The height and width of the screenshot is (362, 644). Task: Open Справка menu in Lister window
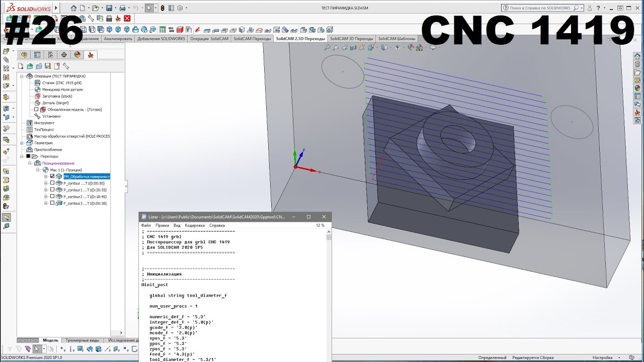pos(217,226)
